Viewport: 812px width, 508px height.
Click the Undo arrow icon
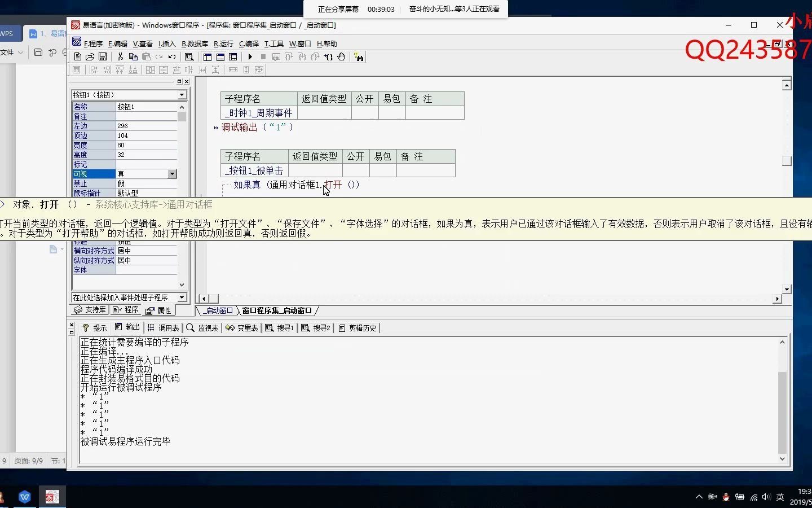point(172,56)
